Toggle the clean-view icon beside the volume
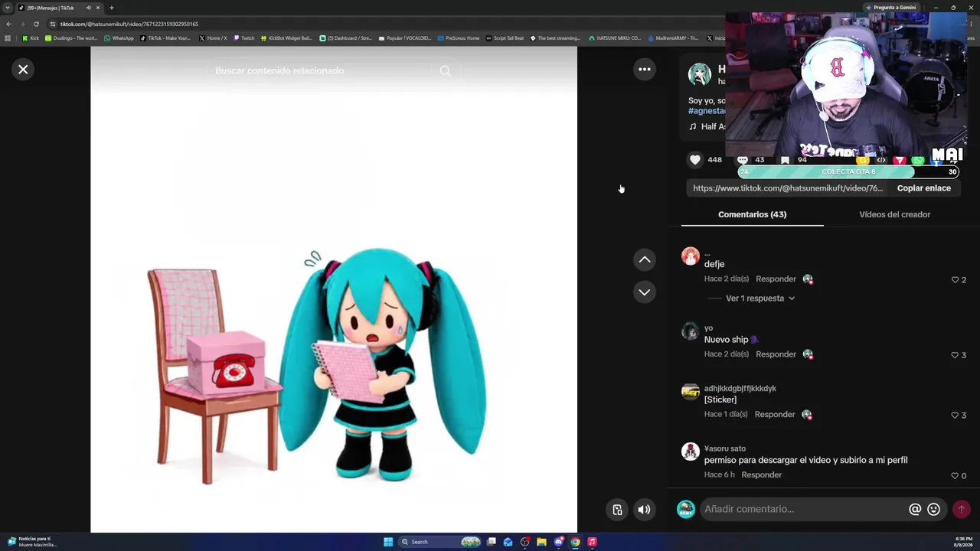The height and width of the screenshot is (551, 980). point(617,510)
